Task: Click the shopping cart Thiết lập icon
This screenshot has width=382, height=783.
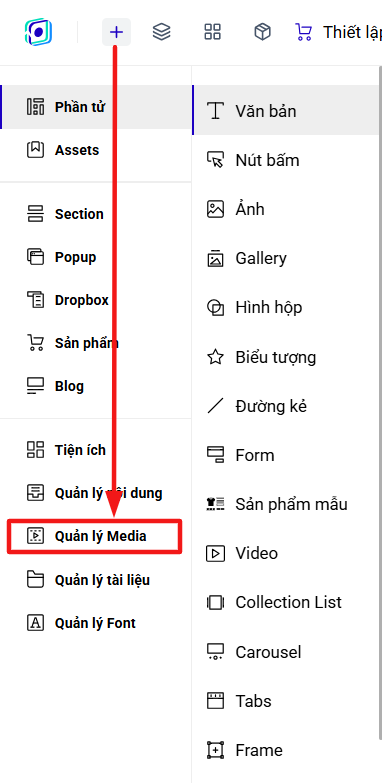Action: point(303,32)
